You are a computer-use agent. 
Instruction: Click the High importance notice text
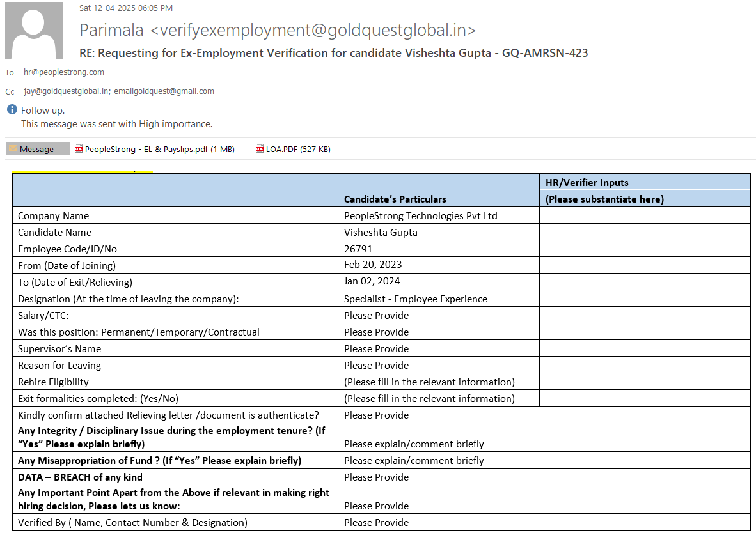(x=116, y=124)
